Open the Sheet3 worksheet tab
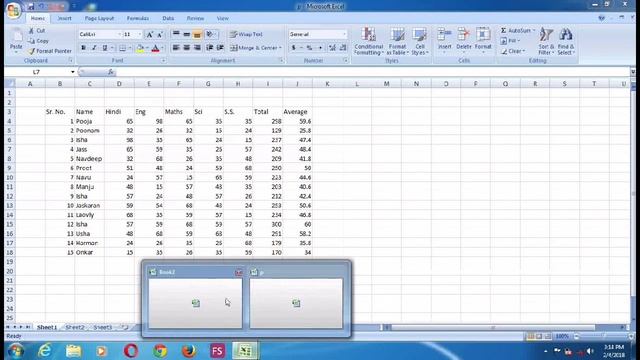Screen dimensions: 640x360 tap(102, 327)
